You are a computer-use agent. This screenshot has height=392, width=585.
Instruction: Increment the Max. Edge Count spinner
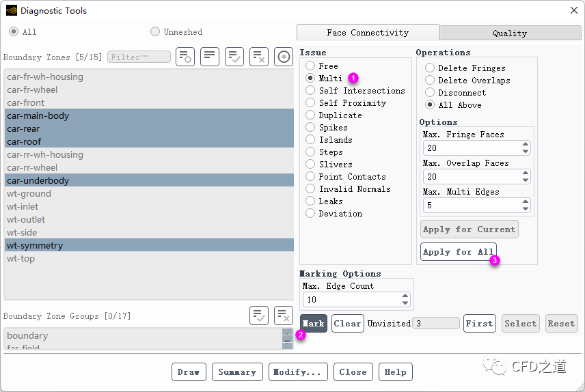pyautogui.click(x=405, y=296)
